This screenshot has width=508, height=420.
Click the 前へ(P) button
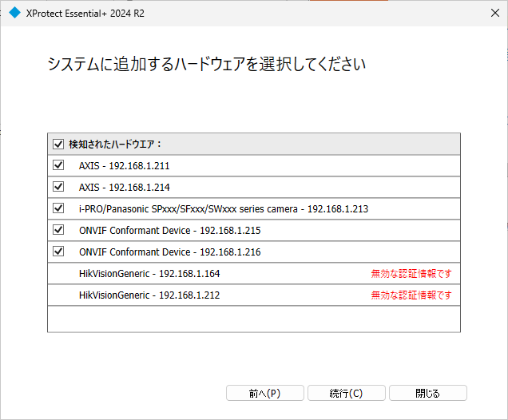coord(264,393)
